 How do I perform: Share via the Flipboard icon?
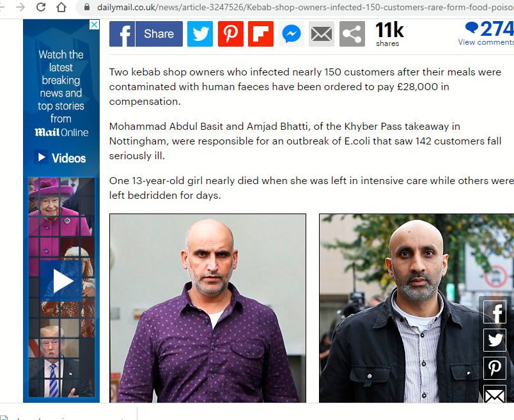261,34
